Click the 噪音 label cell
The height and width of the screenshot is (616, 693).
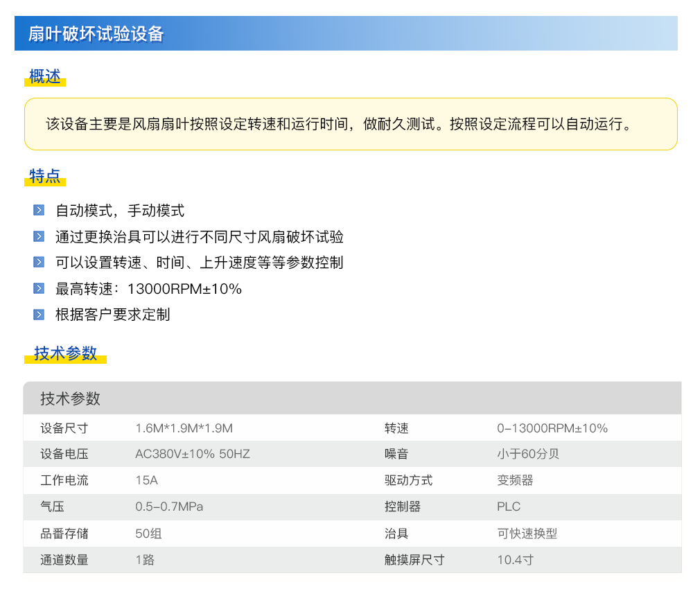click(396, 454)
